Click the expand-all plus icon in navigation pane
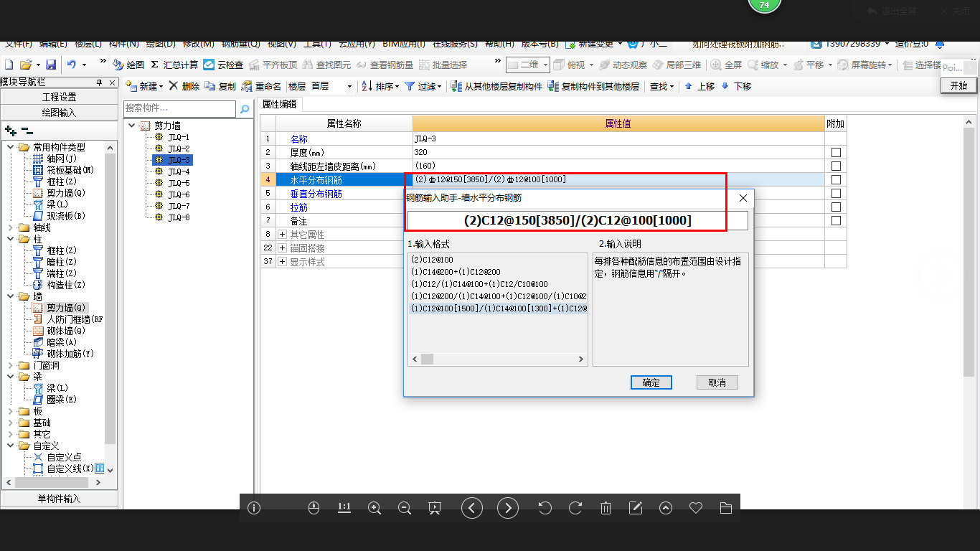 (x=10, y=131)
